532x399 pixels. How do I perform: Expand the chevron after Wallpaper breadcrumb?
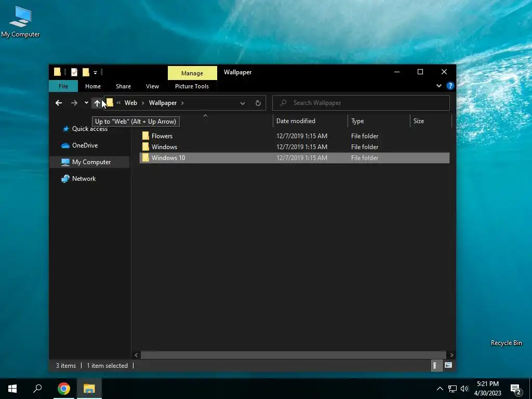(182, 103)
